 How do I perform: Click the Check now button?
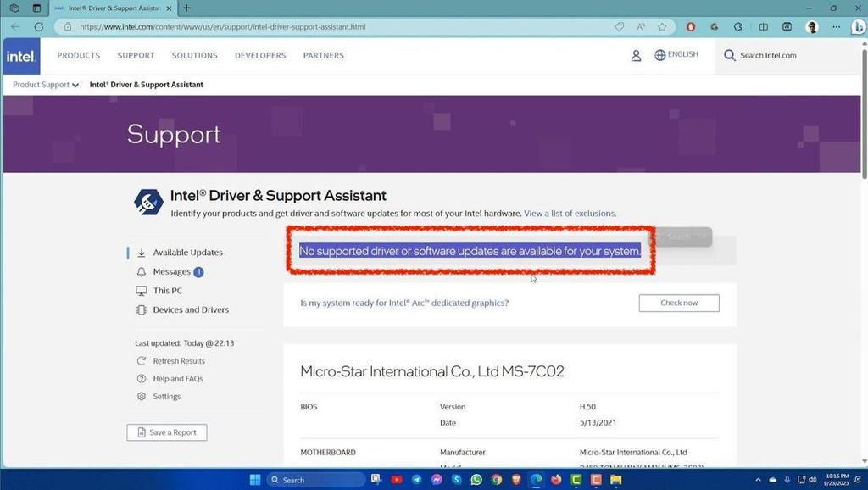678,303
